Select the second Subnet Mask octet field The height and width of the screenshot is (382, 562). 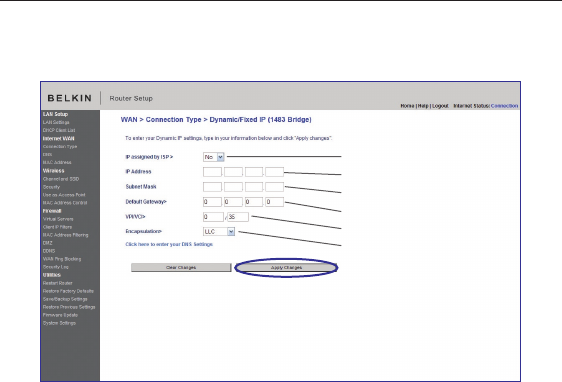pos(233,187)
